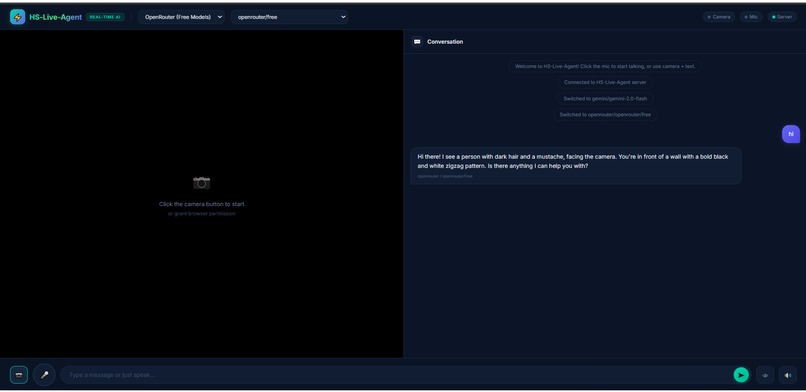Click the 'or grant browser permission' text
This screenshot has width=806, height=392.
click(202, 214)
